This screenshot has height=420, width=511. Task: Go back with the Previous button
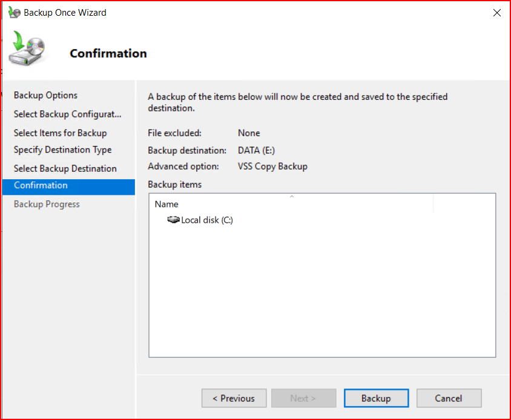tap(234, 398)
